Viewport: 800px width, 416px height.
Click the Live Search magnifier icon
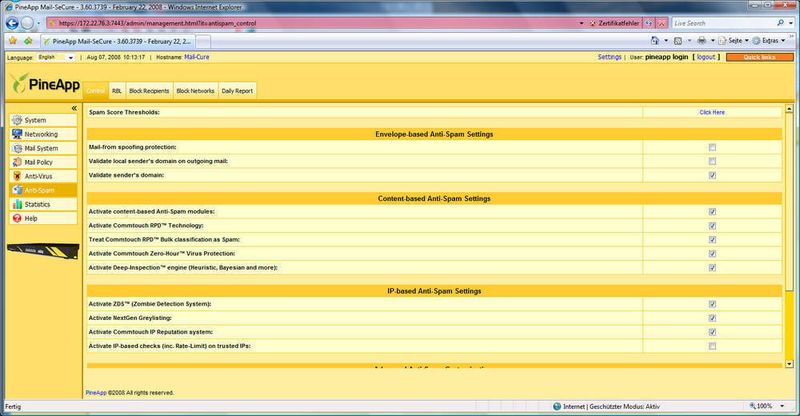point(781,23)
